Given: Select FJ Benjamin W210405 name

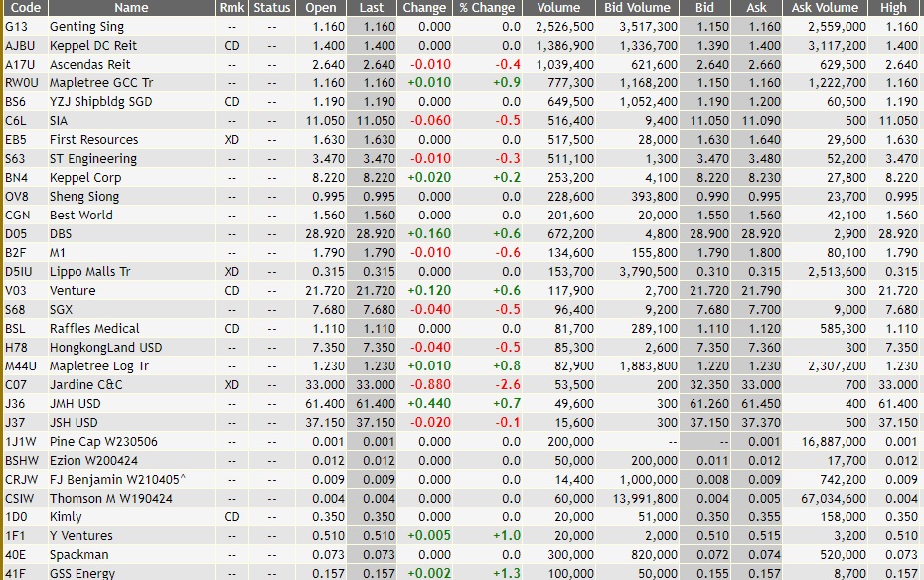Looking at the screenshot, I should click(x=118, y=479).
